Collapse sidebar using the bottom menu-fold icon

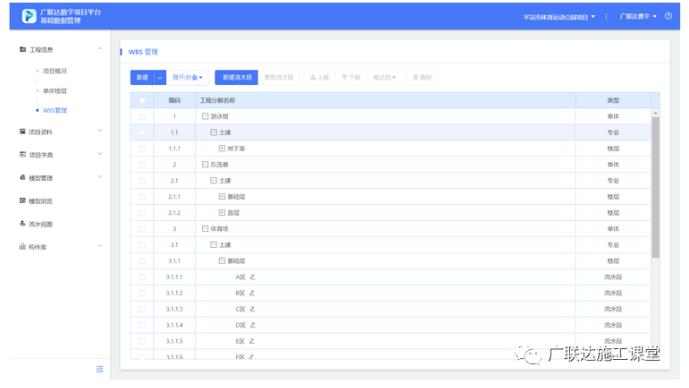coord(100,369)
